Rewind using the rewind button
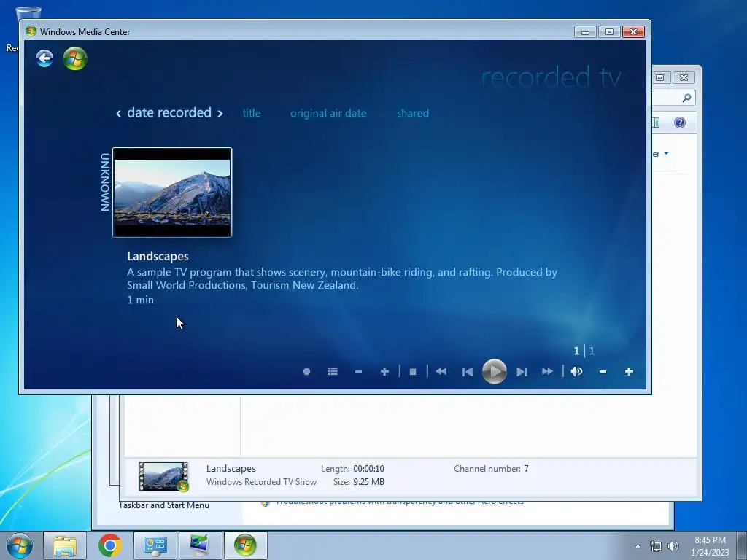747x560 pixels. [x=441, y=371]
